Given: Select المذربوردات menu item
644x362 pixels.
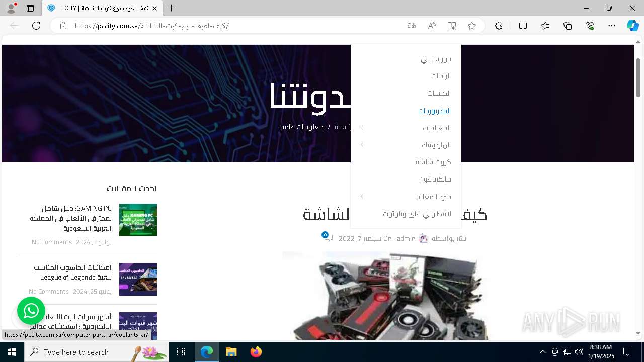Looking at the screenshot, I should [434, 111].
